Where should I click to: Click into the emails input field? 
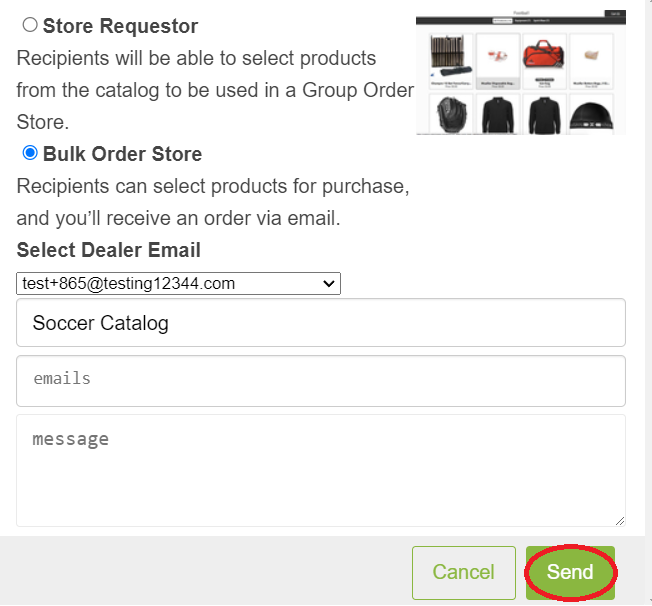[x=321, y=381]
